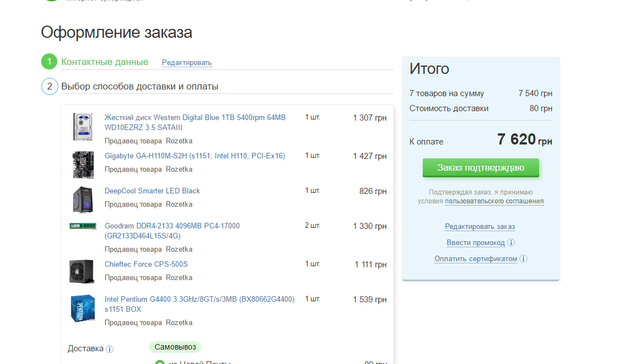Click the 7 620 грн total amount

coord(525,139)
